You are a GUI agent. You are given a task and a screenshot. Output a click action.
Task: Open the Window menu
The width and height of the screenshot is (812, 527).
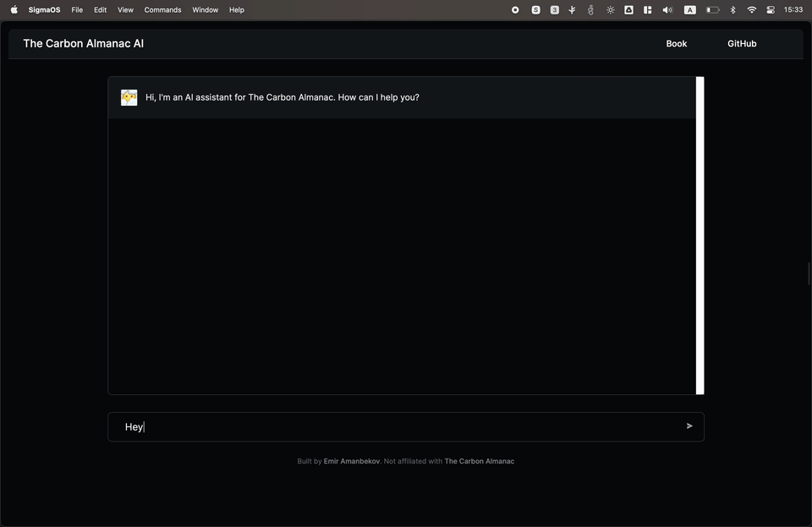(205, 10)
